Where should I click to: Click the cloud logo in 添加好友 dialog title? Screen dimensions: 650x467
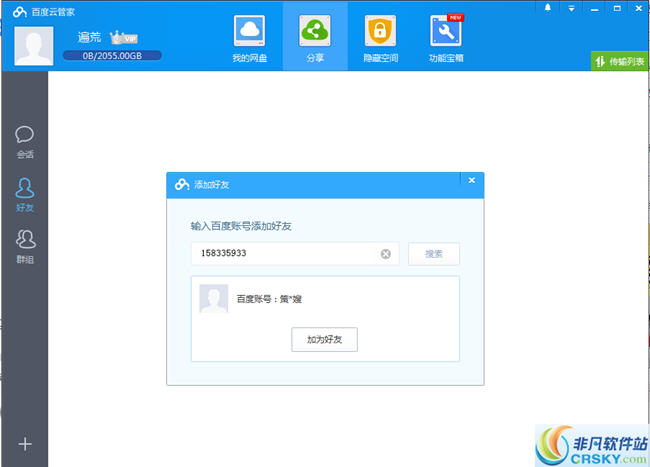(182, 184)
